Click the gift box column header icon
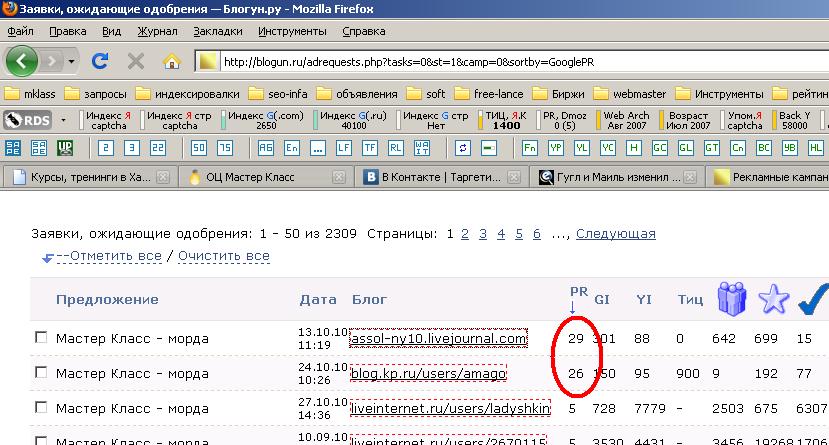 733,298
